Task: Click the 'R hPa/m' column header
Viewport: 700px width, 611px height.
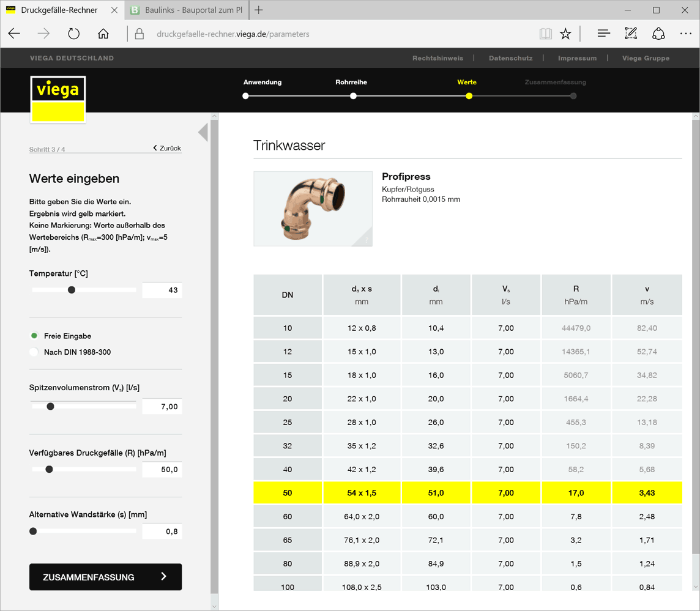Action: coord(576,295)
